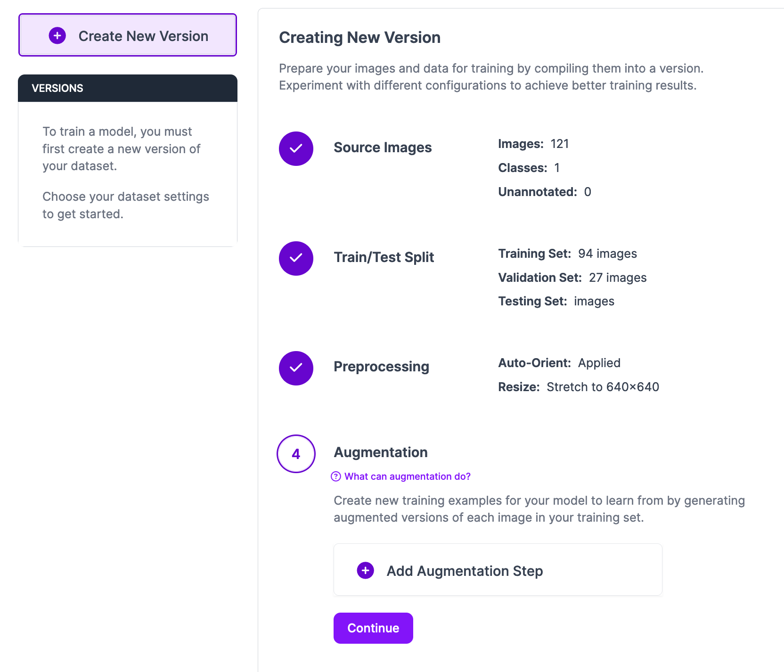The height and width of the screenshot is (672, 784).
Task: Select the Augmentation step heading
Action: (x=381, y=452)
